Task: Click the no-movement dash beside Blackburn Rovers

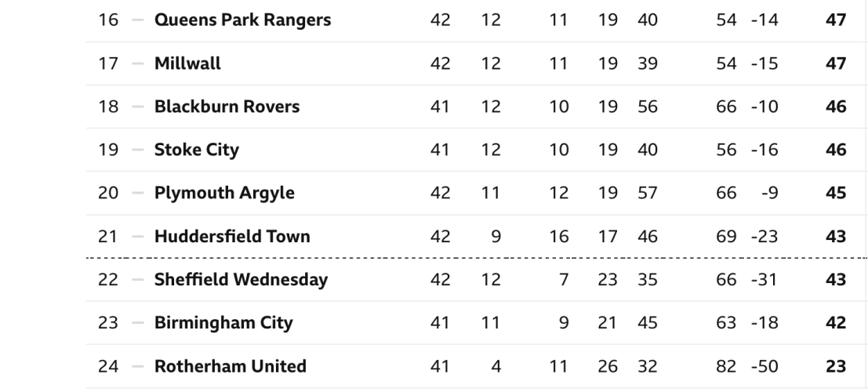Action: pos(137,107)
